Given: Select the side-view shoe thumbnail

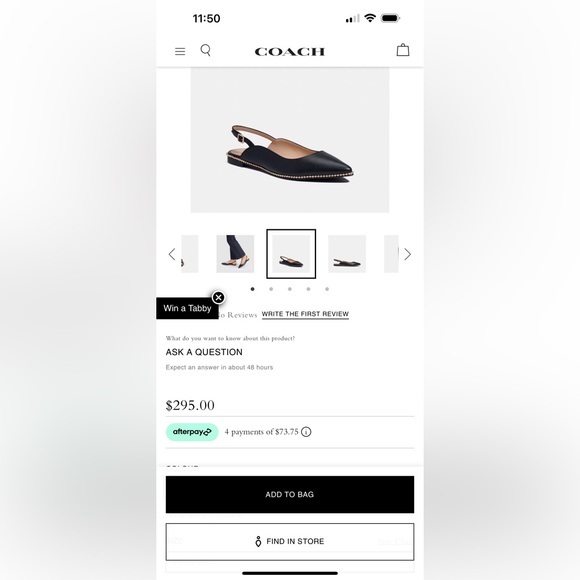Looking at the screenshot, I should 347,254.
